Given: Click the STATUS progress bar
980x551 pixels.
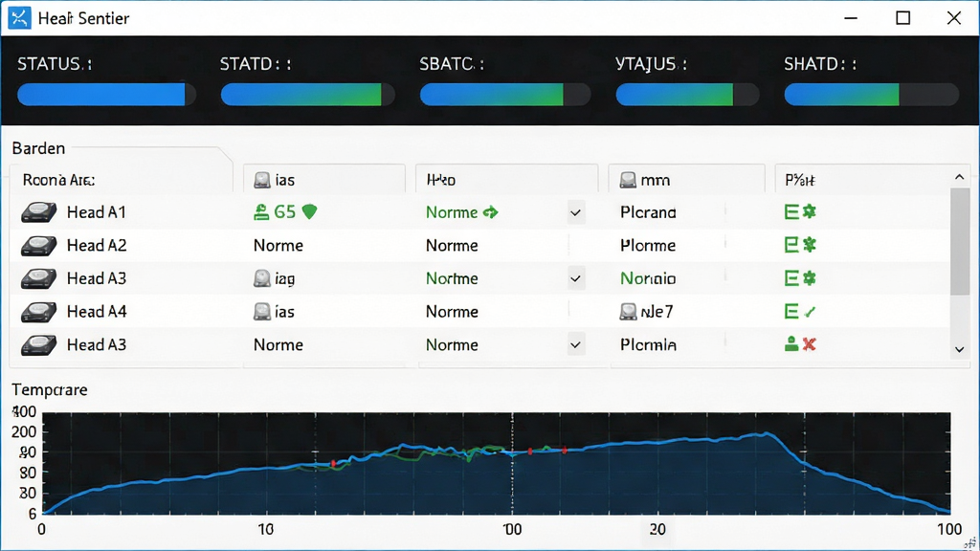Looking at the screenshot, I should pos(106,95).
